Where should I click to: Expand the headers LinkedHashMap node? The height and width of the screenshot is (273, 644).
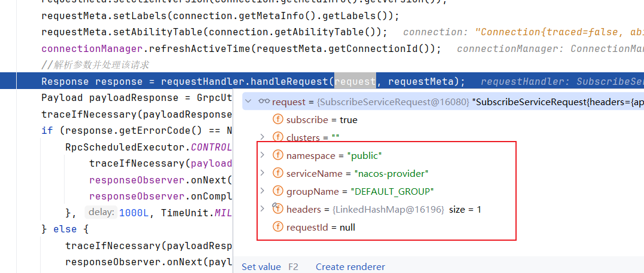[x=262, y=209]
